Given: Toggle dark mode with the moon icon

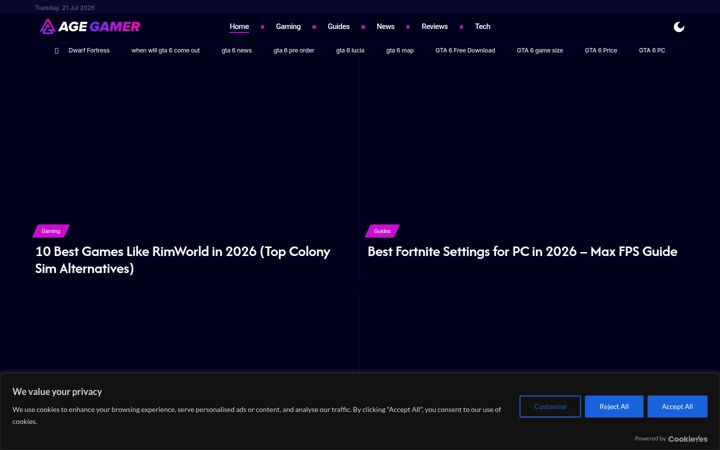Looking at the screenshot, I should coord(679,27).
